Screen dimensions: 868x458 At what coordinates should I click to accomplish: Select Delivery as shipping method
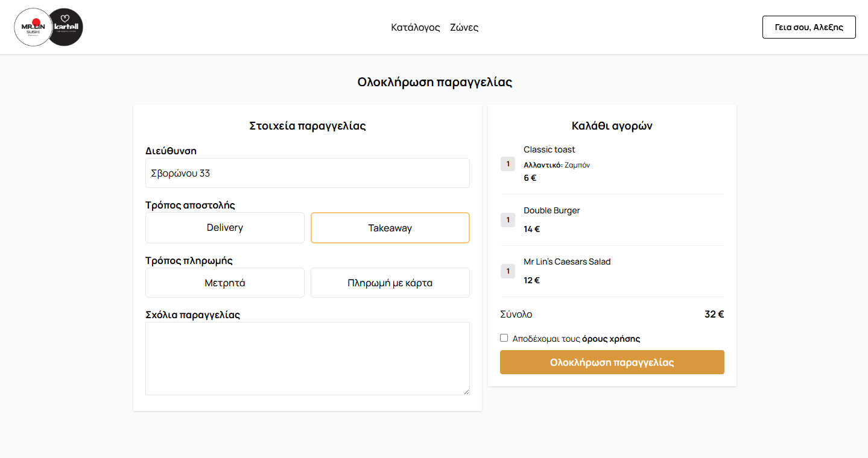click(x=225, y=228)
